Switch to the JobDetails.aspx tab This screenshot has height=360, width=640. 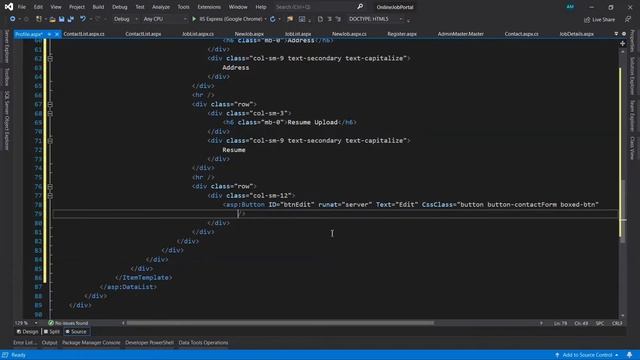point(577,34)
